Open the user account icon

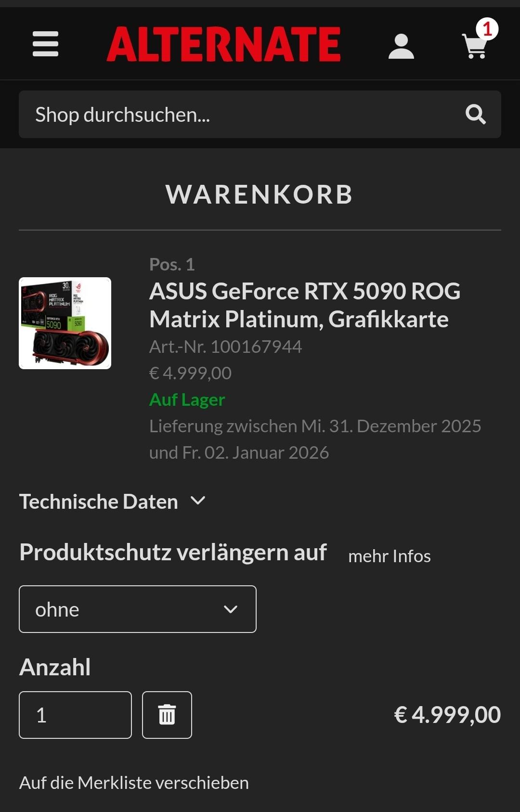click(401, 46)
